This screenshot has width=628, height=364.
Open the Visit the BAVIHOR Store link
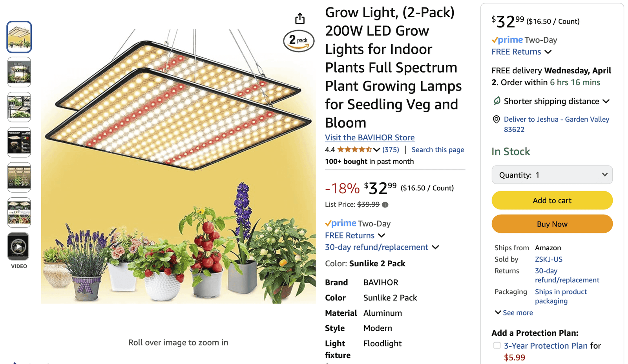(x=369, y=137)
